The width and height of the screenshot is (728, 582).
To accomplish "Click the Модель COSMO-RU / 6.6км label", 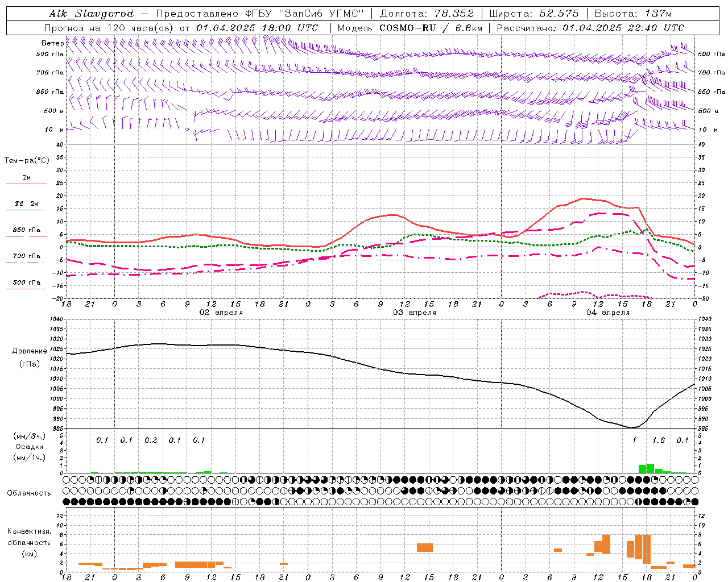I will coord(409,28).
